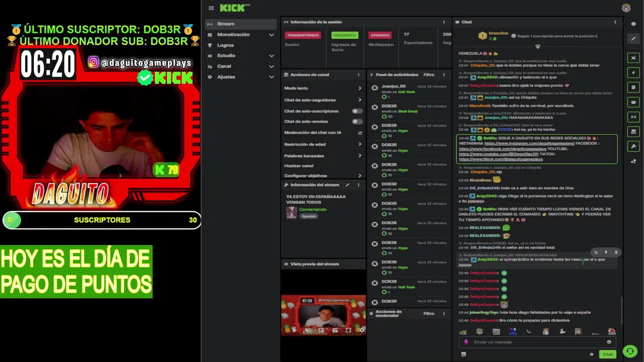Open the Instagram link in BotRix message

coord(529,143)
